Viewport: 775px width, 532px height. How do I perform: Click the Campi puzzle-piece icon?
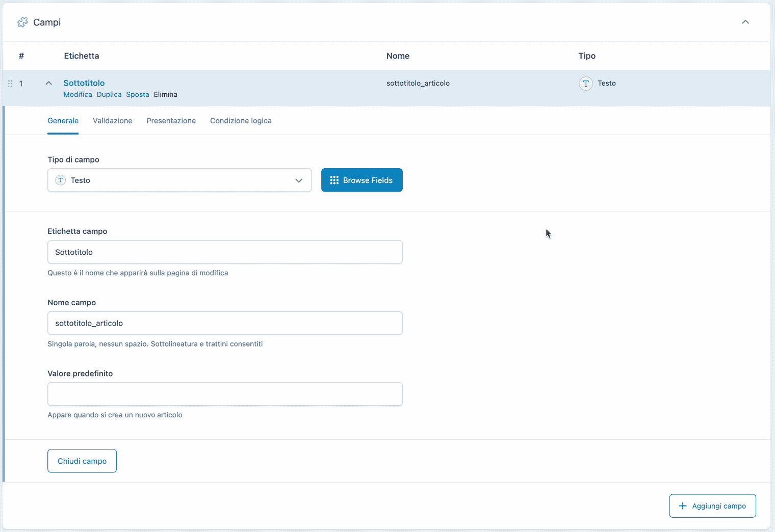click(22, 22)
